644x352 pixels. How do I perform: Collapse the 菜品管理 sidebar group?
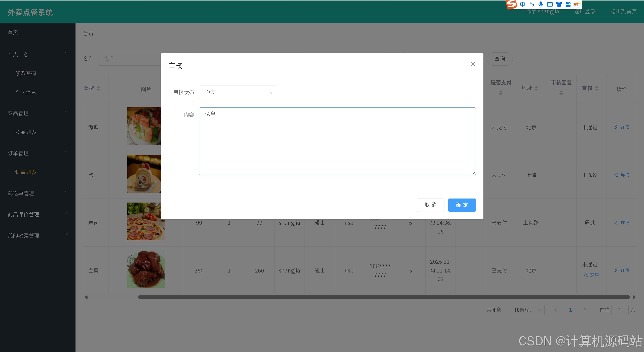click(38, 113)
